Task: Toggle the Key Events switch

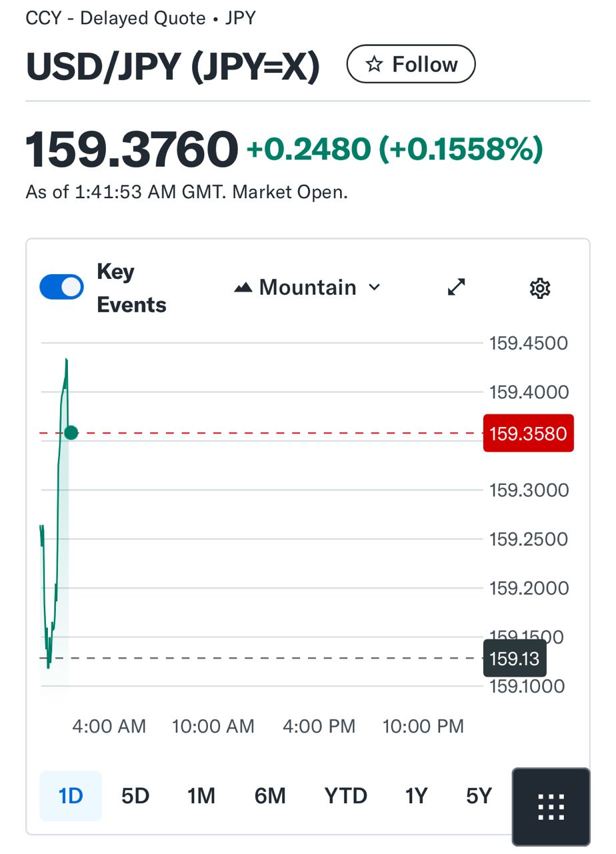Action: coord(61,288)
